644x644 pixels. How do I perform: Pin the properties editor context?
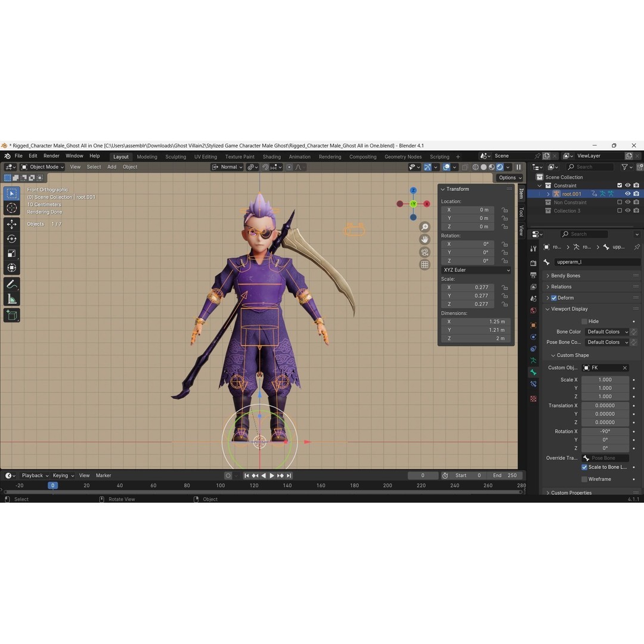(637, 247)
